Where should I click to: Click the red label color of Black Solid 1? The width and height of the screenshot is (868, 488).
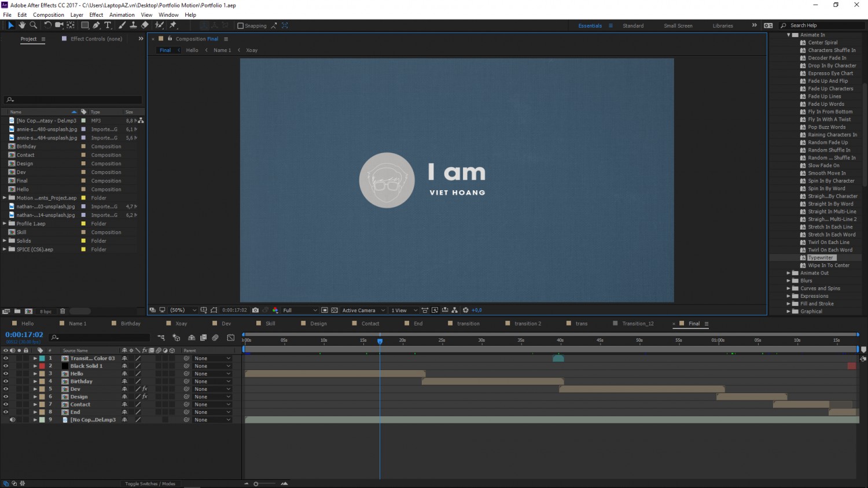coord(42,366)
